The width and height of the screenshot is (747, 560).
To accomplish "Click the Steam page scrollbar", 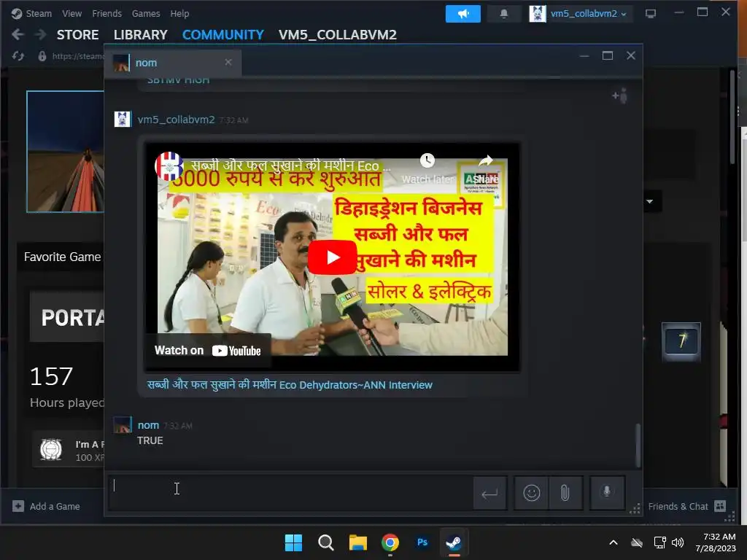I will click(732, 117).
